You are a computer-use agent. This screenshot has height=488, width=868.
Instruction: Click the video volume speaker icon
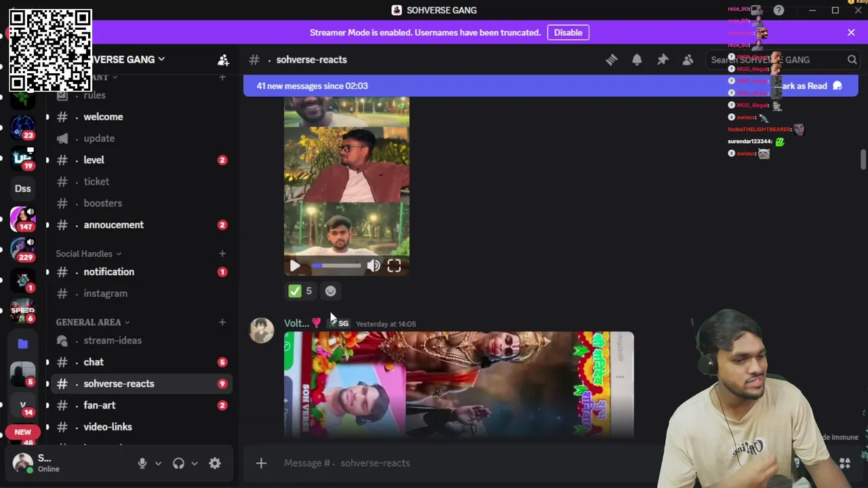374,266
